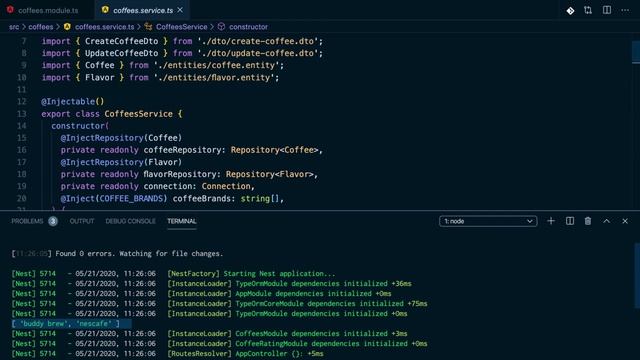The width and height of the screenshot is (640, 360).
Task: Click the src breadcrumb
Action: [x=14, y=27]
